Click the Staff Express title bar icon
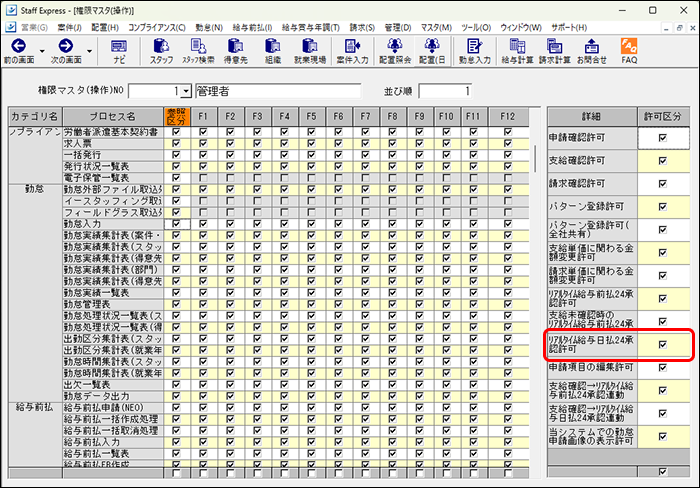Image resolution: width=700 pixels, height=488 pixels. [x=11, y=10]
